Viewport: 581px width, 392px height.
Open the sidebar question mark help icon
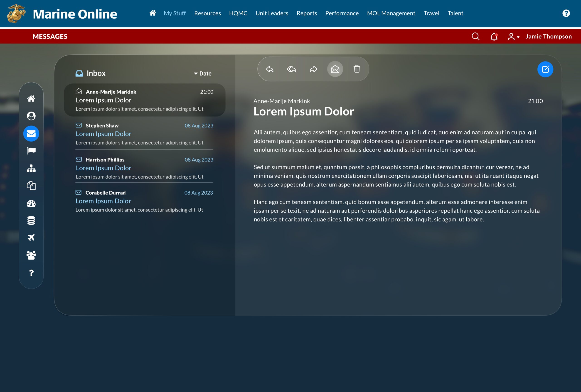[31, 273]
